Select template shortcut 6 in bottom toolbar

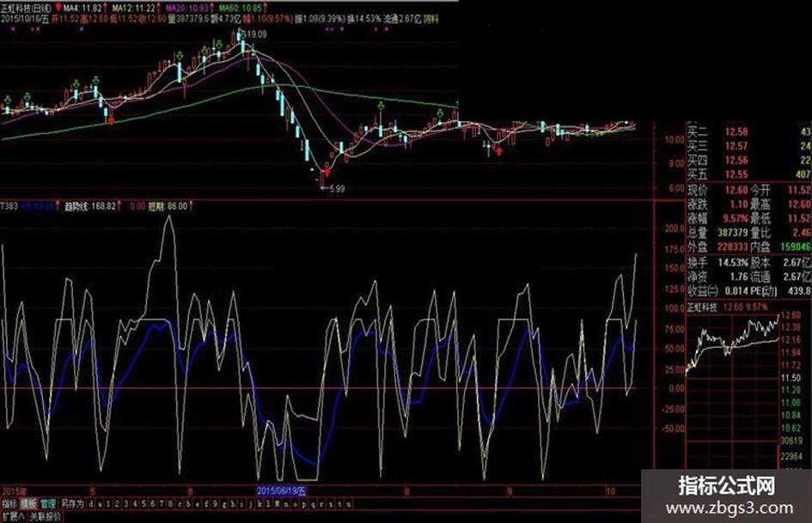(153, 504)
